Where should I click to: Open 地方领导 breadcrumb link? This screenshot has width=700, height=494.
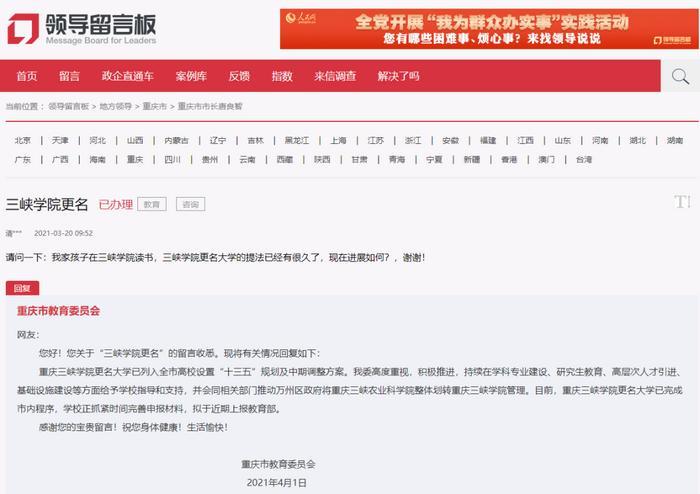pos(115,106)
